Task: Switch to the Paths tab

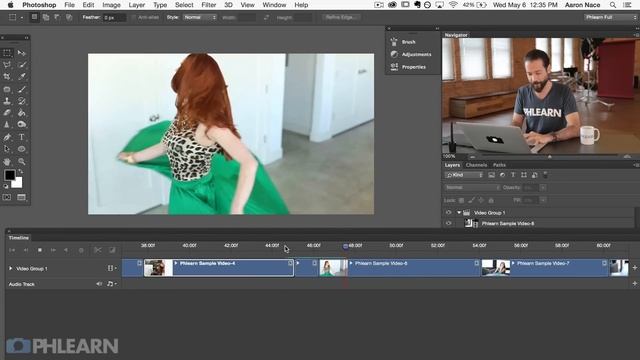Action: (x=499, y=165)
